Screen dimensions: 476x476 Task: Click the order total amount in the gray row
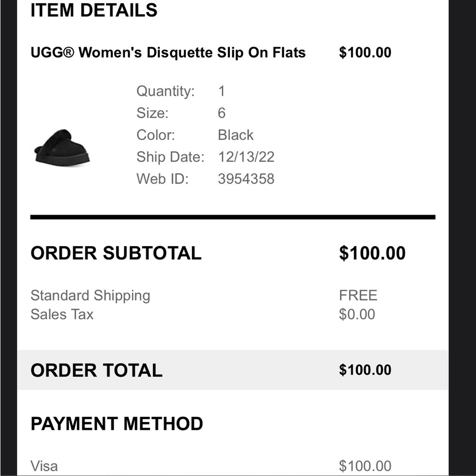pyautogui.click(x=365, y=370)
